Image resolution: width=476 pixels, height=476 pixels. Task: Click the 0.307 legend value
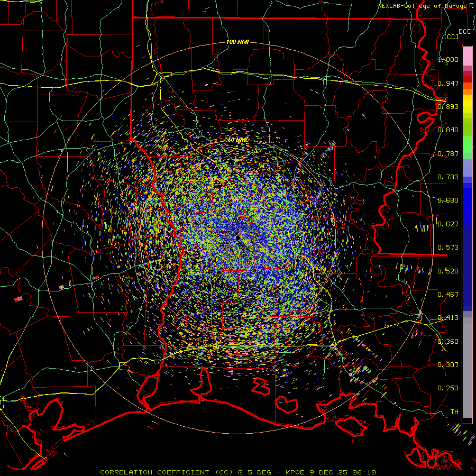448,365
